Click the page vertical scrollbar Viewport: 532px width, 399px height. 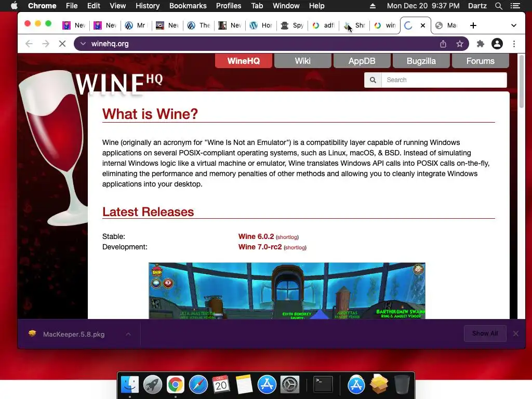[522, 82]
